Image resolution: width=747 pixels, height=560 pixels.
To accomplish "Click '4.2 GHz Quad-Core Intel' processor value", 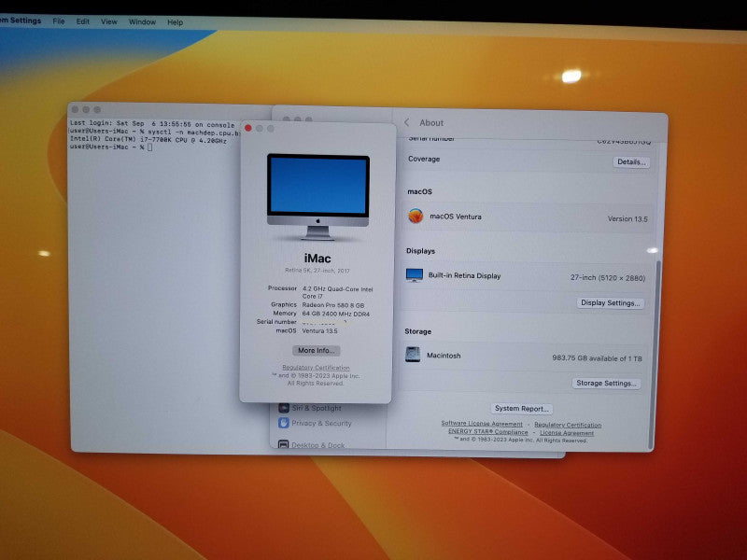I will [337, 289].
